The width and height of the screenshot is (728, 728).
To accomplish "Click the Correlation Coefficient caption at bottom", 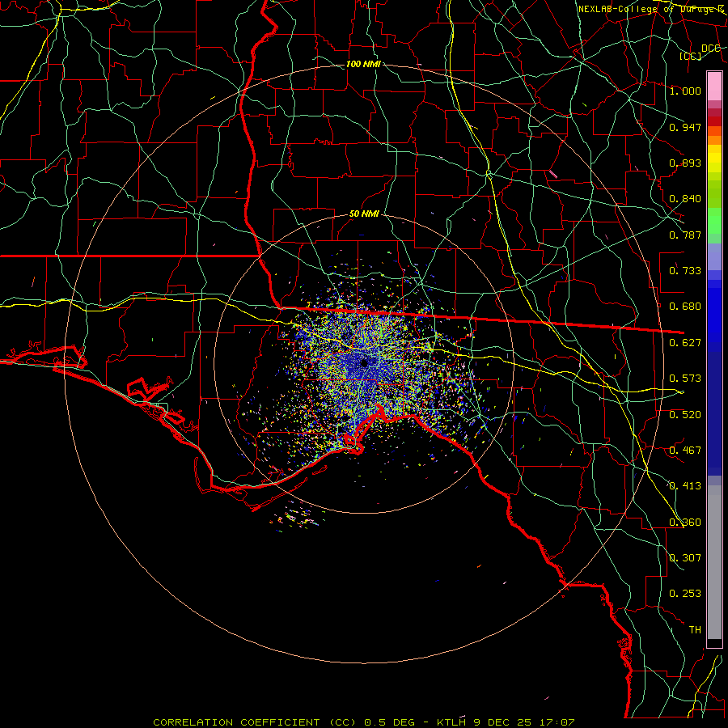I will [364, 722].
